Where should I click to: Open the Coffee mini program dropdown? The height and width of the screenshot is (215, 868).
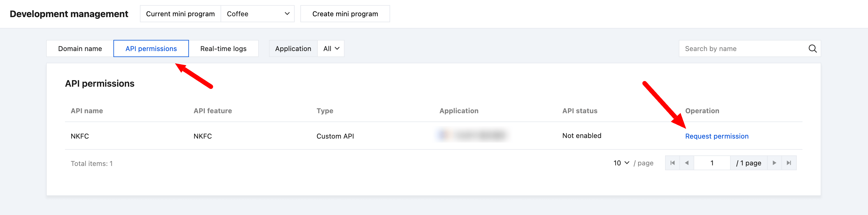click(258, 14)
